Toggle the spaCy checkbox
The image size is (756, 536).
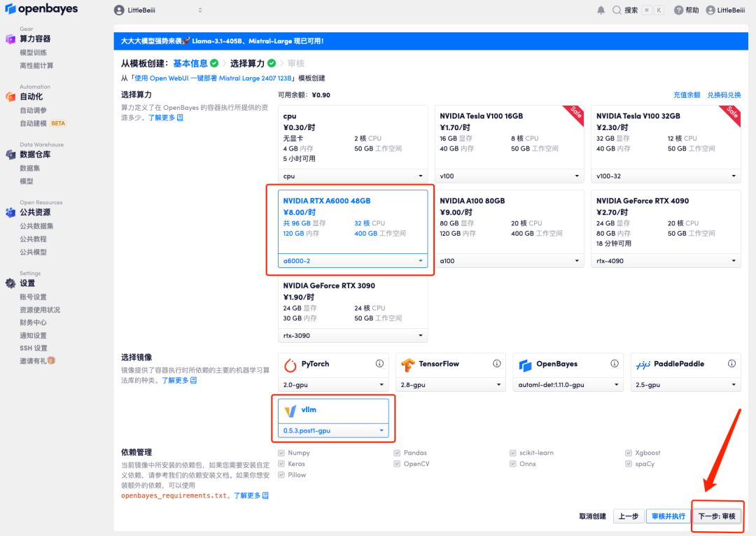click(x=628, y=464)
